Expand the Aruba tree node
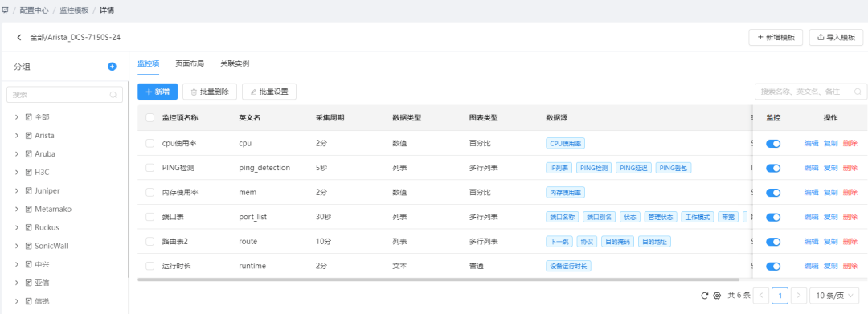 (x=17, y=153)
